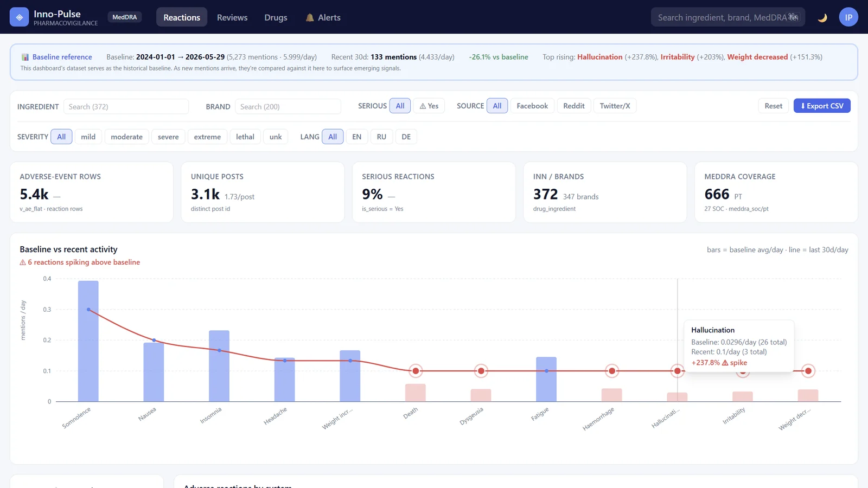
Task: Select All in the SERIOUS filter
Action: (x=400, y=106)
